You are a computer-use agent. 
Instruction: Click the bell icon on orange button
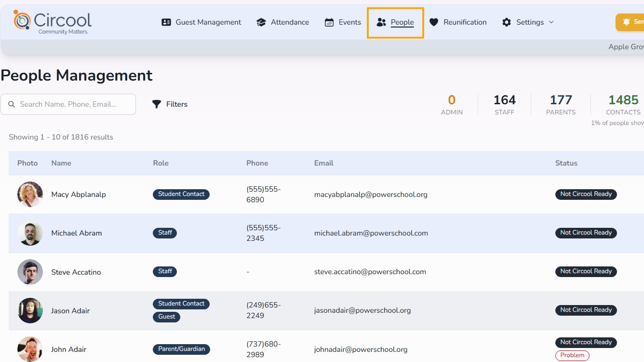(626, 22)
